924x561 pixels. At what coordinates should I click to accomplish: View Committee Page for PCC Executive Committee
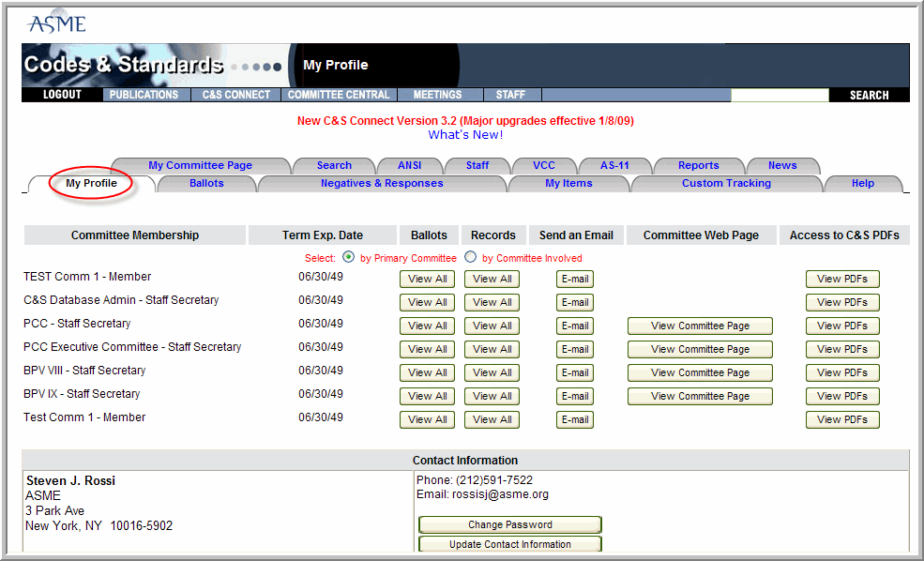(x=700, y=349)
